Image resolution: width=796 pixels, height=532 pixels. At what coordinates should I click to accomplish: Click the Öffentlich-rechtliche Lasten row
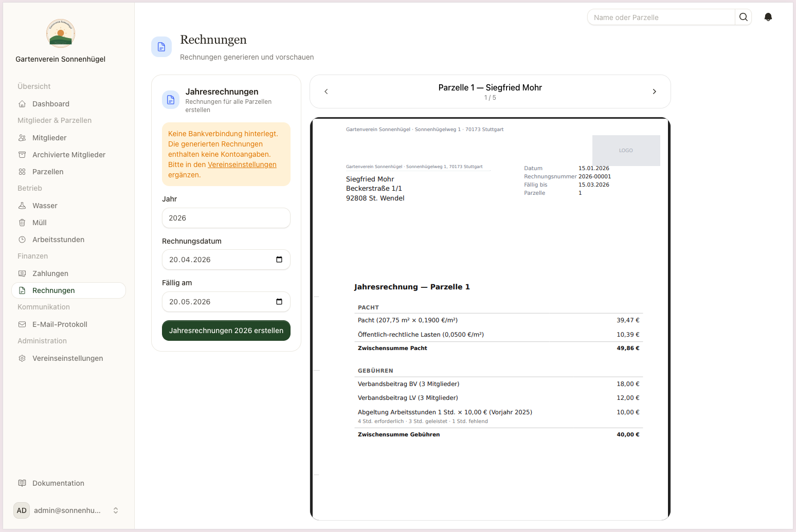(x=499, y=335)
